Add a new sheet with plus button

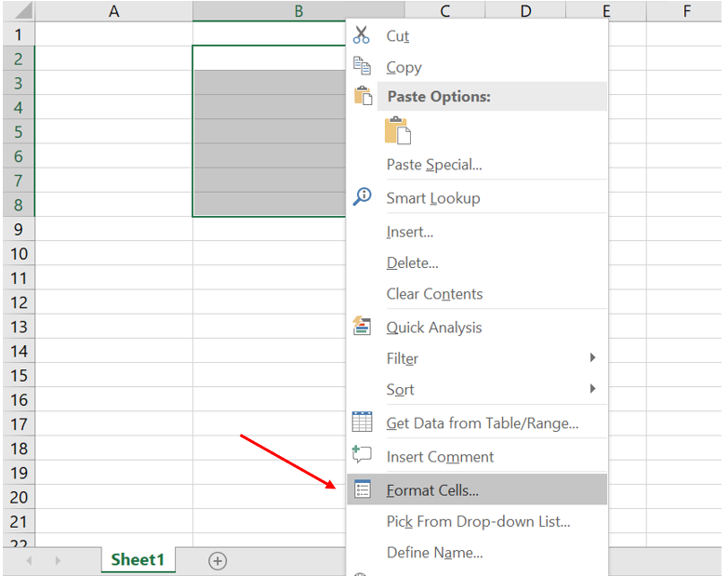tap(218, 560)
